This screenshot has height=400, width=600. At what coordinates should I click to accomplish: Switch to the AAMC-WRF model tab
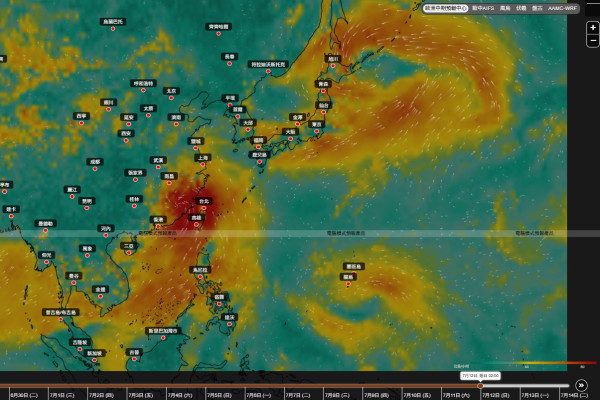(562, 8)
